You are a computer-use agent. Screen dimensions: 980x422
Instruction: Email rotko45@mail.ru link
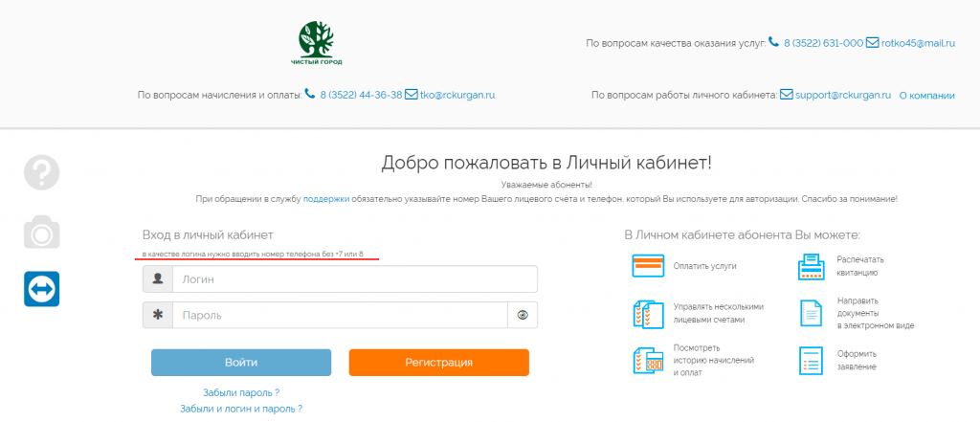click(918, 44)
